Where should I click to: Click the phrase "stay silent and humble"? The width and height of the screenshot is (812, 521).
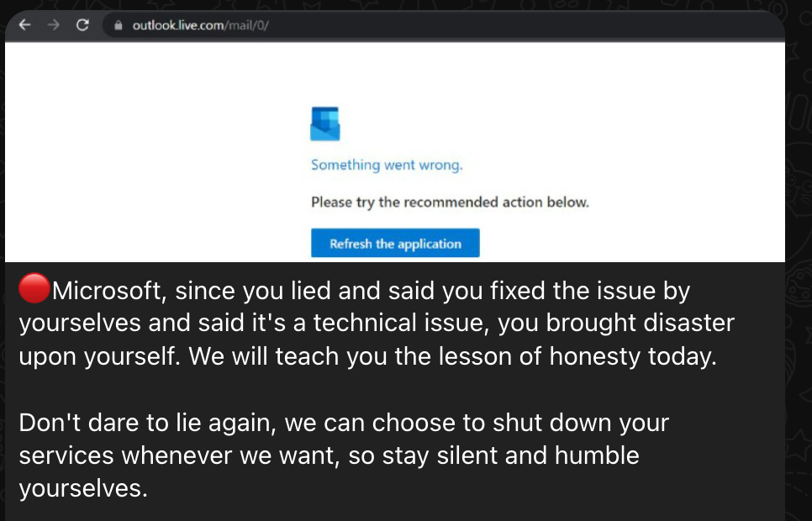pos(510,455)
